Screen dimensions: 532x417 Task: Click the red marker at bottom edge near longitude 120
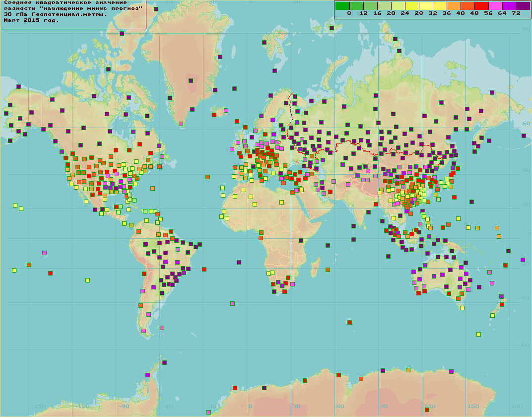tap(427, 410)
